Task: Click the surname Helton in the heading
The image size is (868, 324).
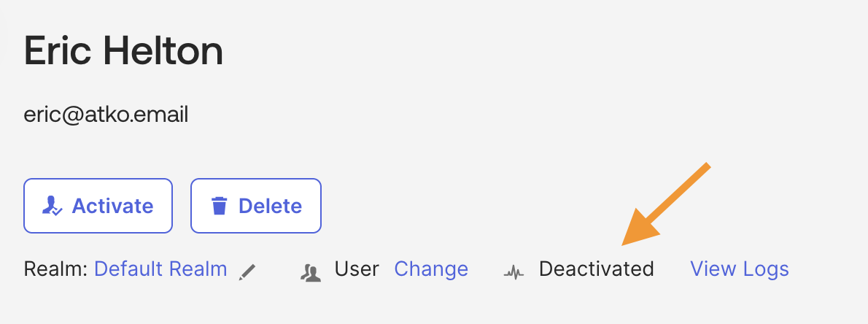Action: pos(168,52)
